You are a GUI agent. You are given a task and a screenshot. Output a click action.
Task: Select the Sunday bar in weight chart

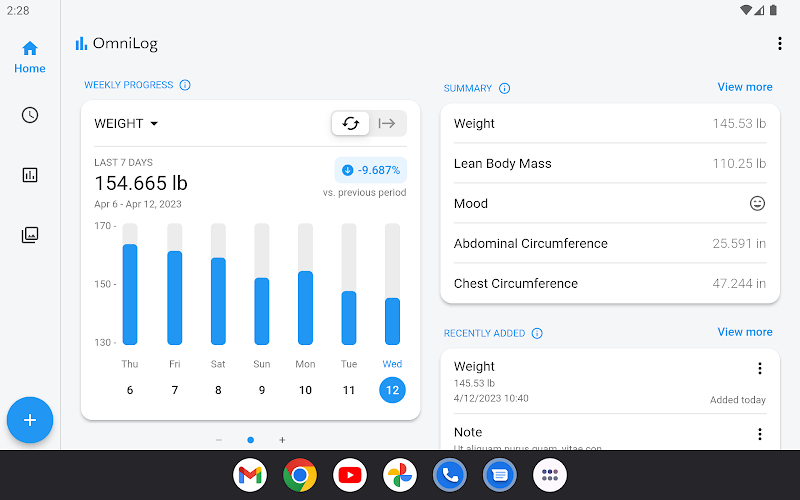tap(262, 284)
